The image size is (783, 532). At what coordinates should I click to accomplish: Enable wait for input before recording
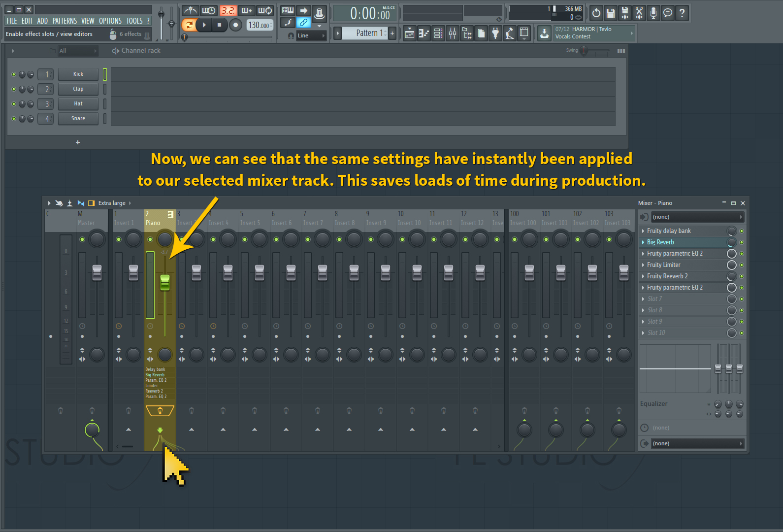pos(209,10)
